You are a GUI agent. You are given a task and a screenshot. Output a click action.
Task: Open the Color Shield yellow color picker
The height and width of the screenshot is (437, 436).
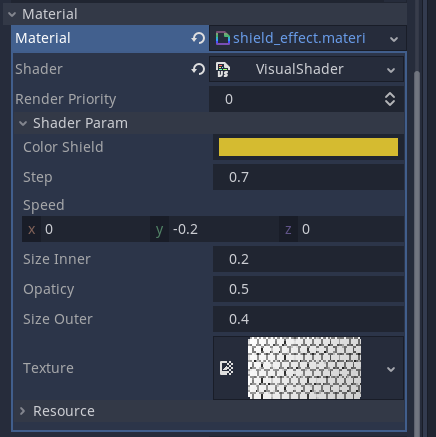tap(308, 147)
